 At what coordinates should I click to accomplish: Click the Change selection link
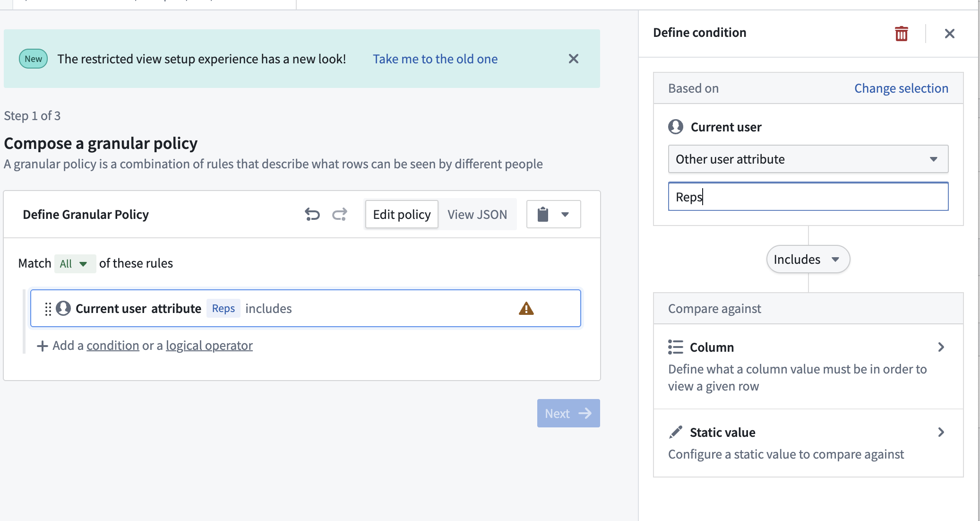point(901,88)
